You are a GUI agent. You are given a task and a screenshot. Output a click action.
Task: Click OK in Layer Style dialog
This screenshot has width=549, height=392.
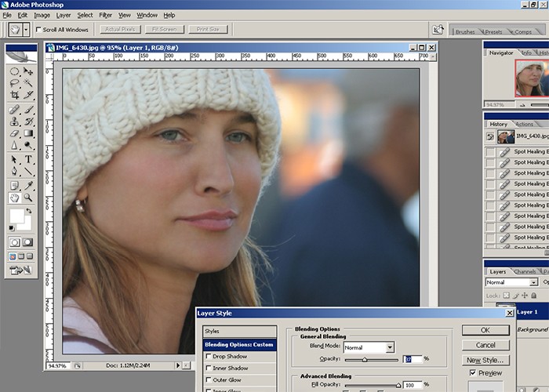(485, 330)
